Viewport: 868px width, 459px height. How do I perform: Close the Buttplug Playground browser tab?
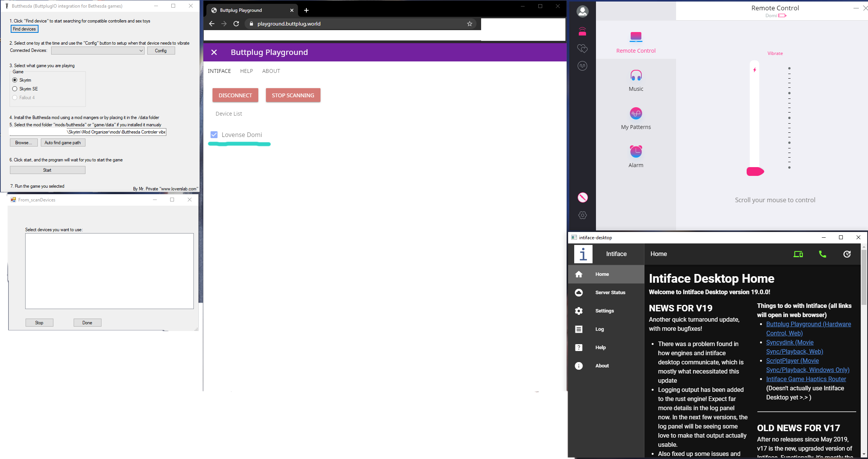click(x=292, y=10)
